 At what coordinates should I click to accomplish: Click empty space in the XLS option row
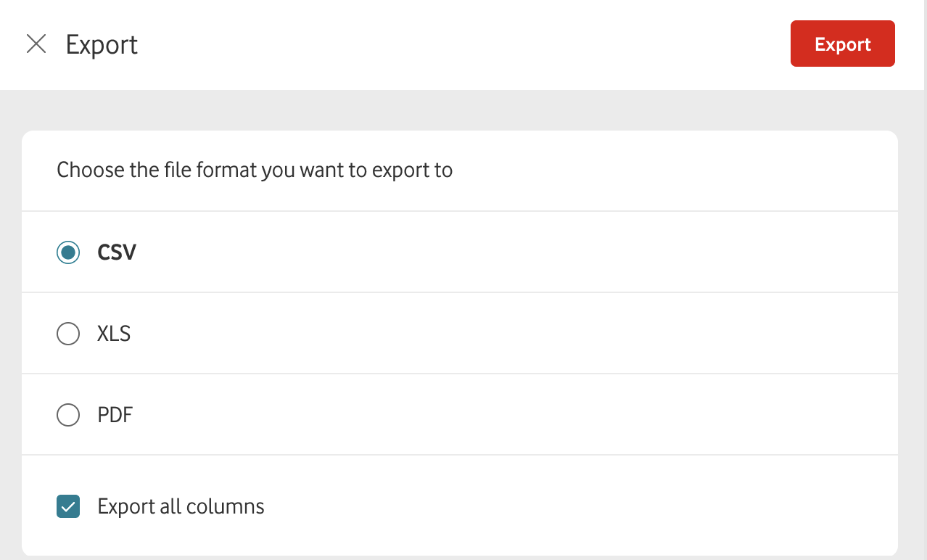[x=508, y=334]
